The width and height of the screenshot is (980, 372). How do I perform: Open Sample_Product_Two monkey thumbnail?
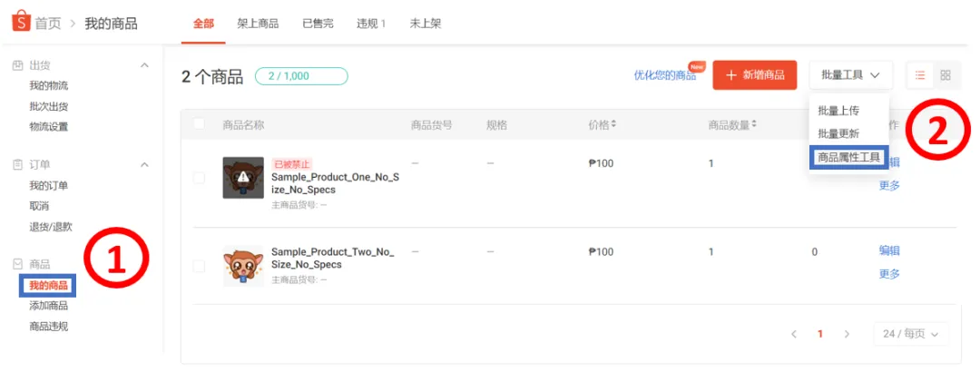coord(243,266)
